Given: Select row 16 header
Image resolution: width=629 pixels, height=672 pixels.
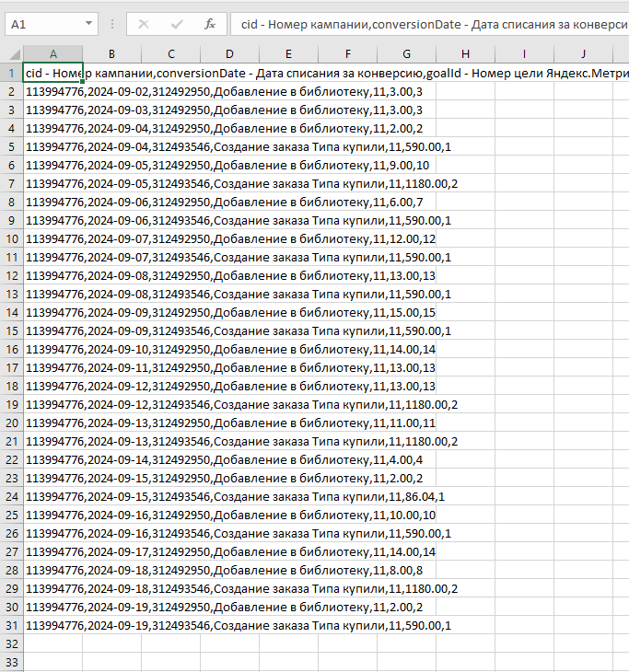Looking at the screenshot, I should tap(11, 349).
